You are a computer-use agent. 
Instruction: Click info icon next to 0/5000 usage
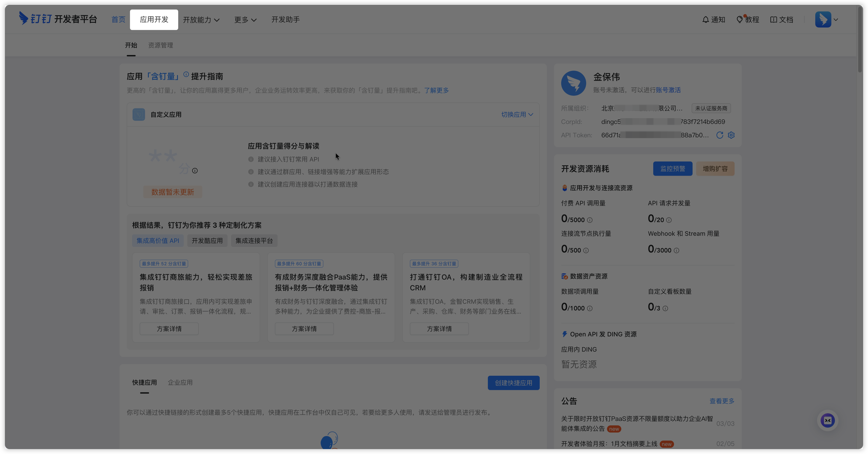coord(590,220)
